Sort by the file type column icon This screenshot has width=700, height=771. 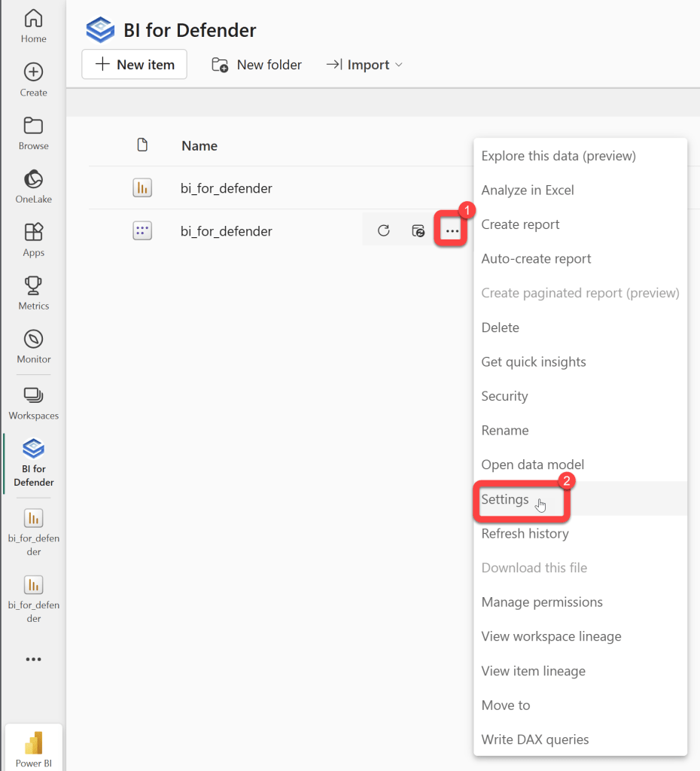(142, 145)
